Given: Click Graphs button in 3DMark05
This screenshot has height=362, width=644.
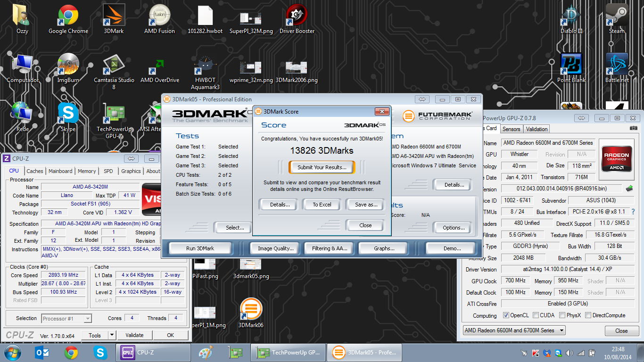Looking at the screenshot, I should pos(384,248).
